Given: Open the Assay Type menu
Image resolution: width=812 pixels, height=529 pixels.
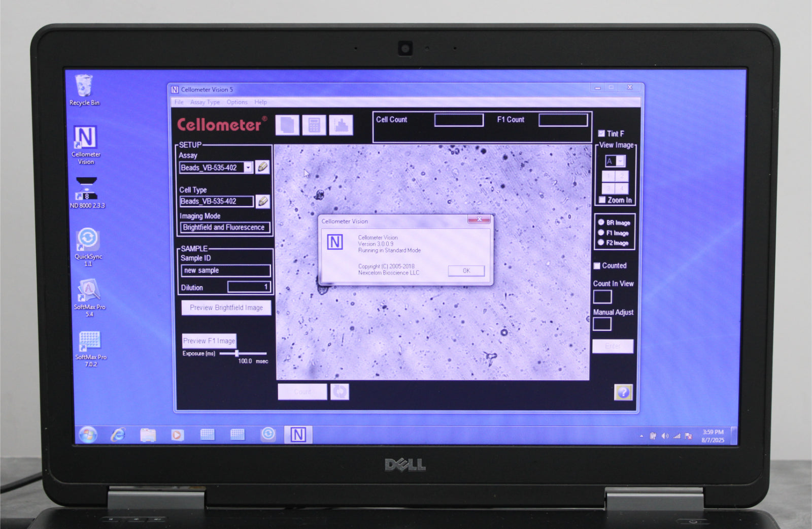Looking at the screenshot, I should pos(205,102).
